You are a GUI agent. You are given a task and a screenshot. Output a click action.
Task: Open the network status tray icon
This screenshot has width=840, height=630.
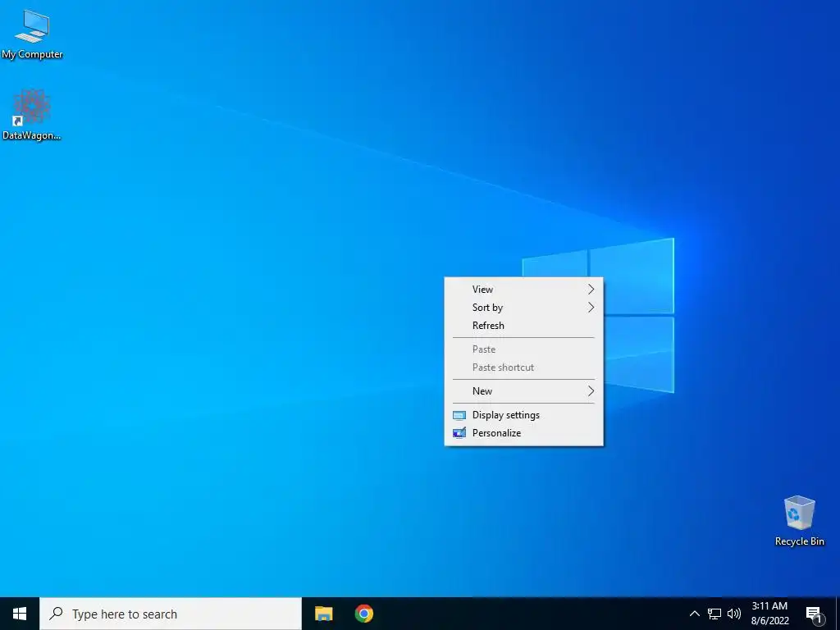[x=714, y=614]
